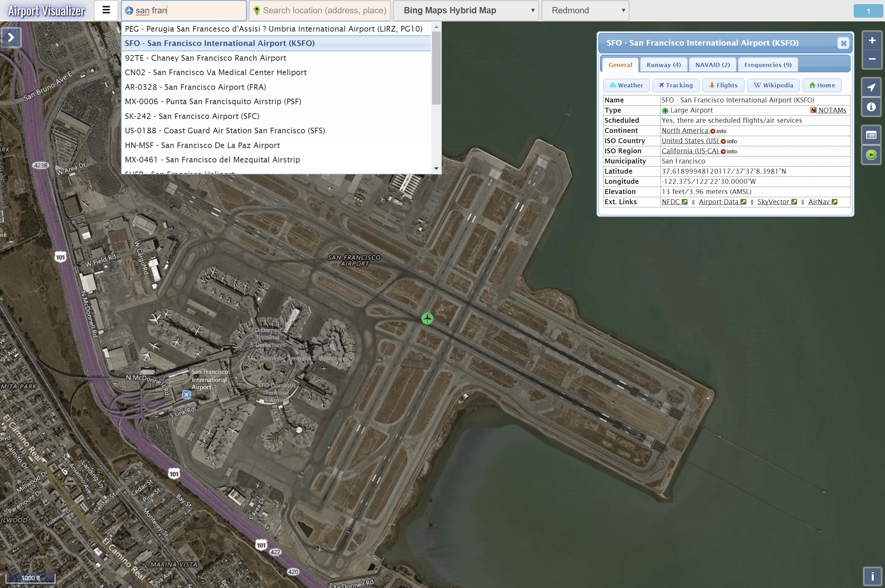885x588 pixels.
Task: Focus the Search location input field
Action: click(320, 11)
